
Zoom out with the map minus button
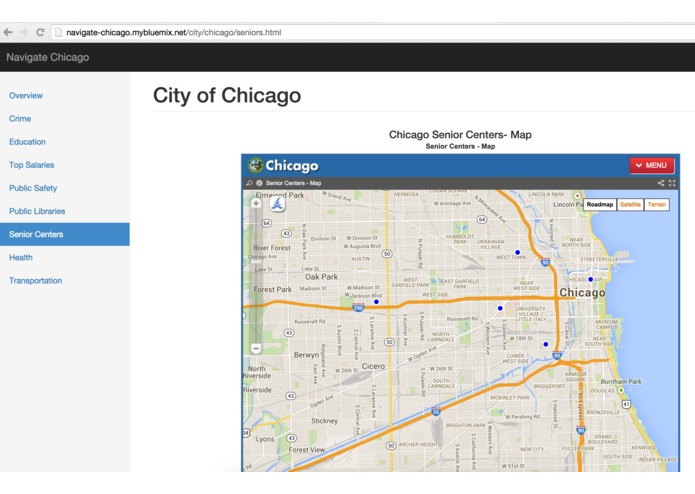click(256, 349)
